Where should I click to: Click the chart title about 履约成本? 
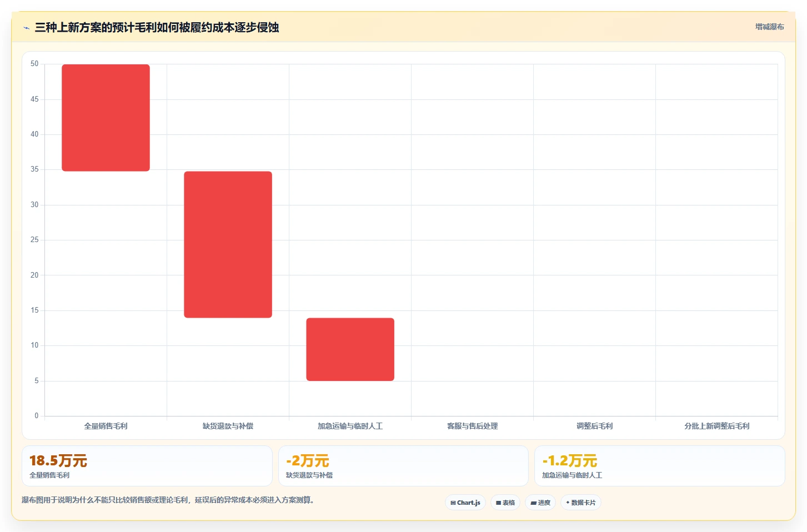click(x=157, y=27)
